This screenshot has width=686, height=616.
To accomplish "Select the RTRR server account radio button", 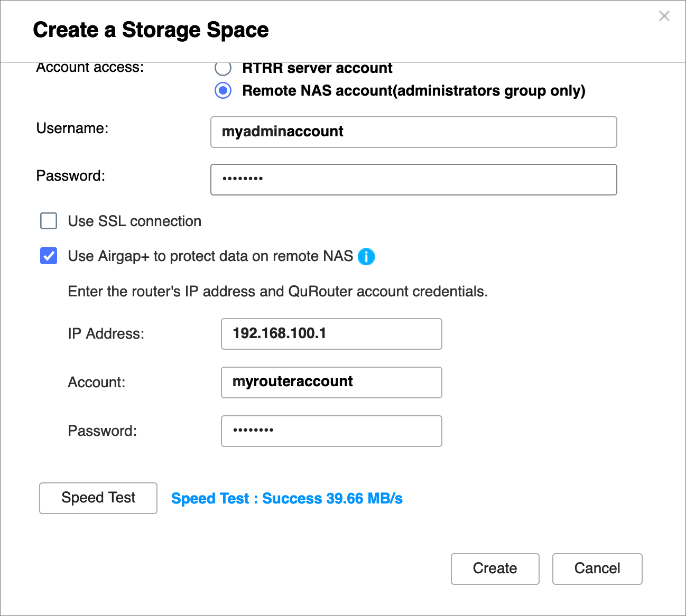I will (x=223, y=68).
